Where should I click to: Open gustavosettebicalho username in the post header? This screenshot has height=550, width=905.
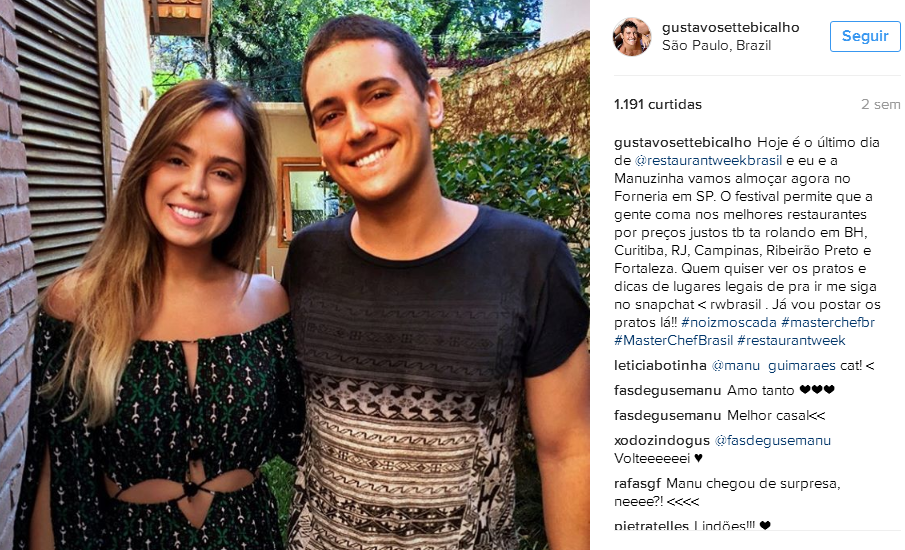coord(730,27)
